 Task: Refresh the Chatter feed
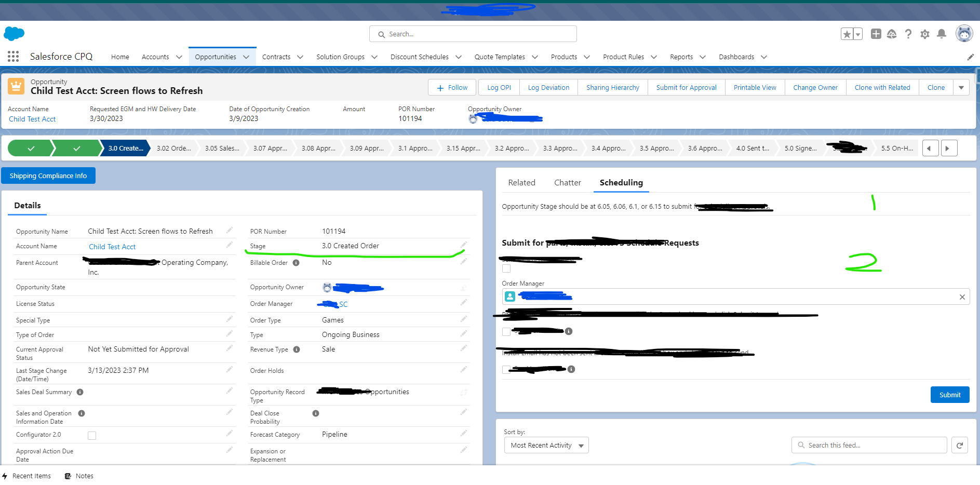[x=960, y=445]
